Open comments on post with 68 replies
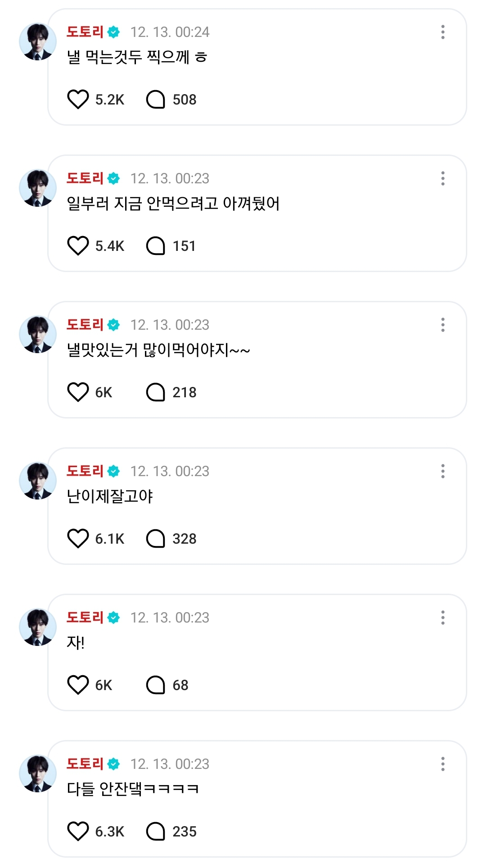The width and height of the screenshot is (483, 868). 156,685
